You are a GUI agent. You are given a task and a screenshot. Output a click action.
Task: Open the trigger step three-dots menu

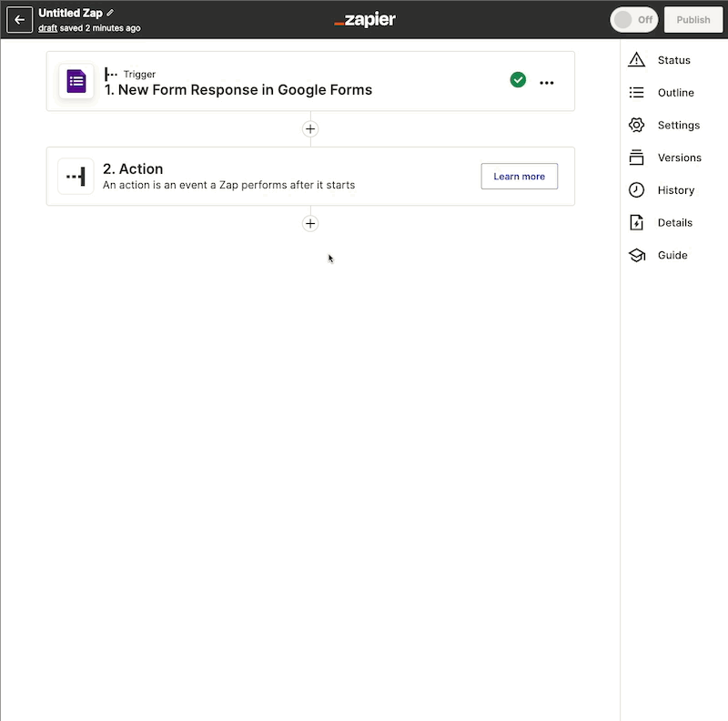(x=547, y=83)
